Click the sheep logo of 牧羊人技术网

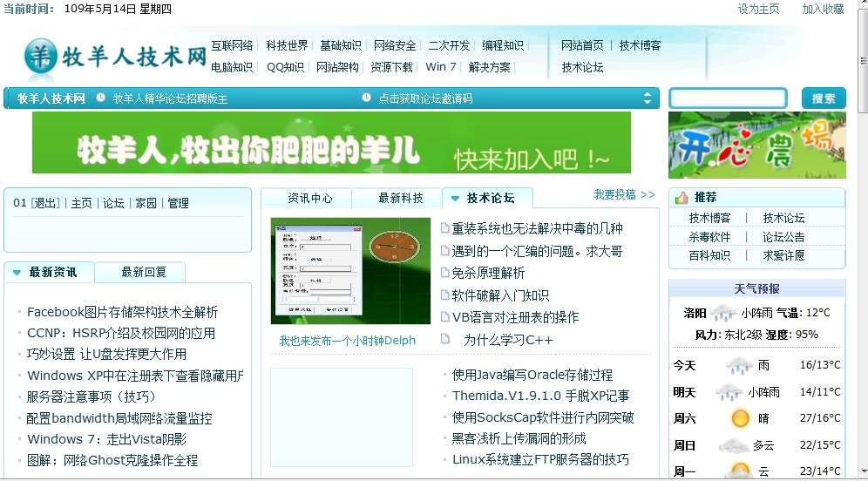(40, 56)
